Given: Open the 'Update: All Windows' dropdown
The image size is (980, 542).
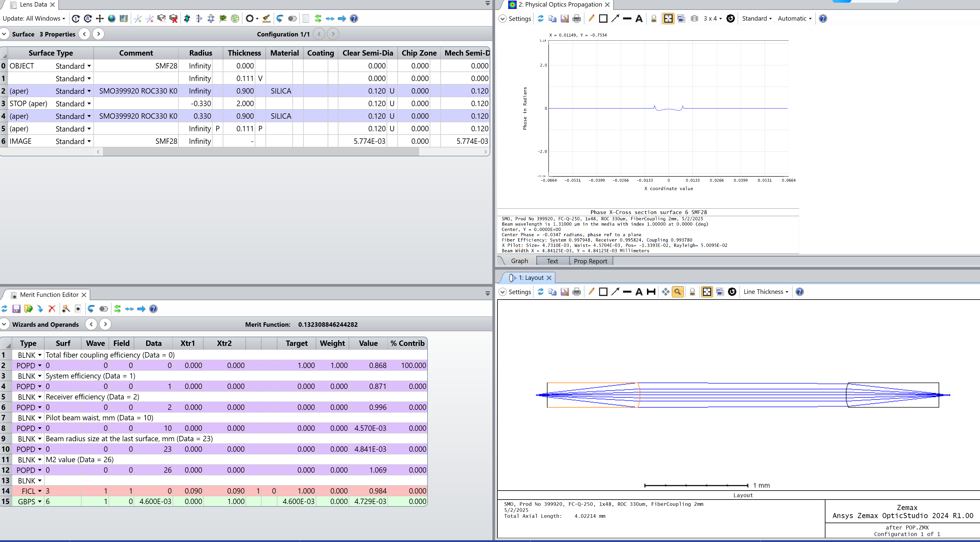Looking at the screenshot, I should click(34, 19).
